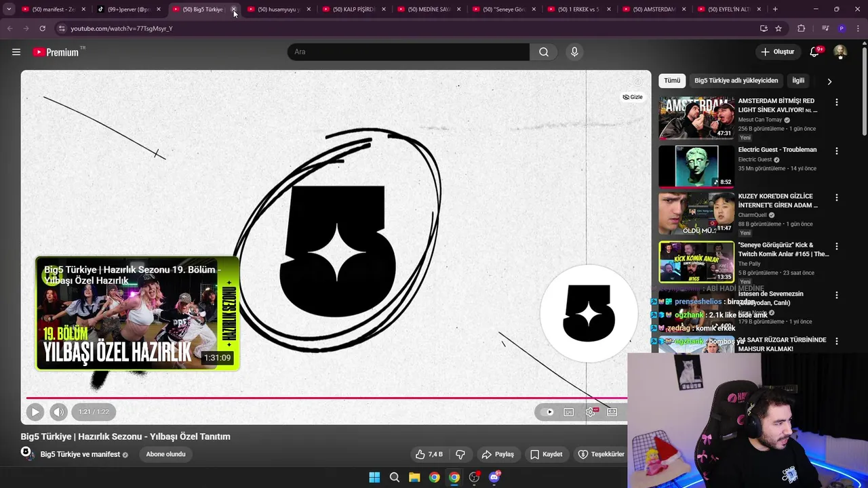Toggle subtitles captions button in player
The height and width of the screenshot is (488, 868).
(569, 411)
